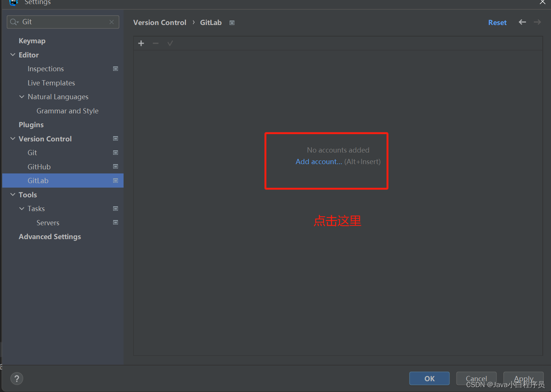Viewport: 551px width, 392px height.
Task: Confirm with the OK button
Action: (429, 379)
